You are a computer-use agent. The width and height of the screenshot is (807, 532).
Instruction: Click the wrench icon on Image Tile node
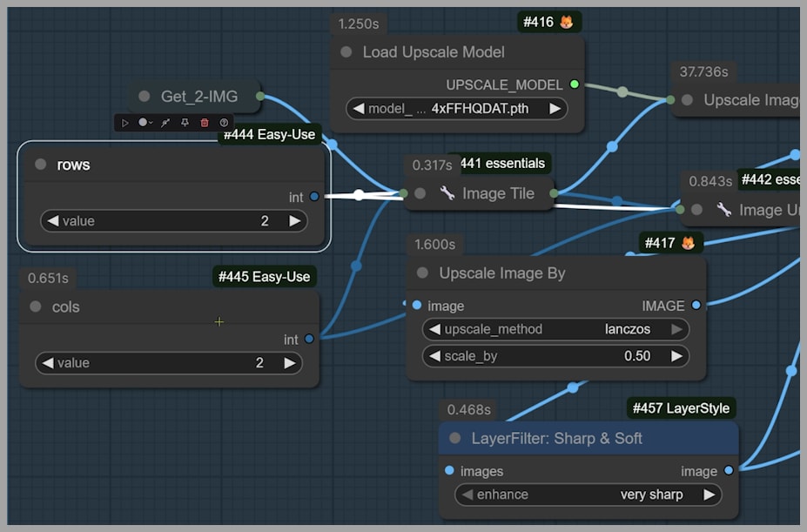(447, 193)
